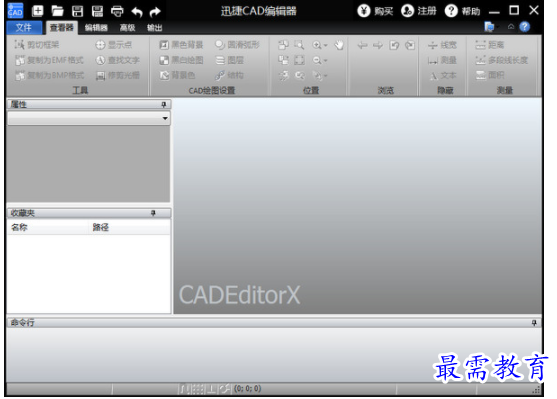Click the 注册 button
Viewport: 557px width, 399px height.
click(418, 11)
